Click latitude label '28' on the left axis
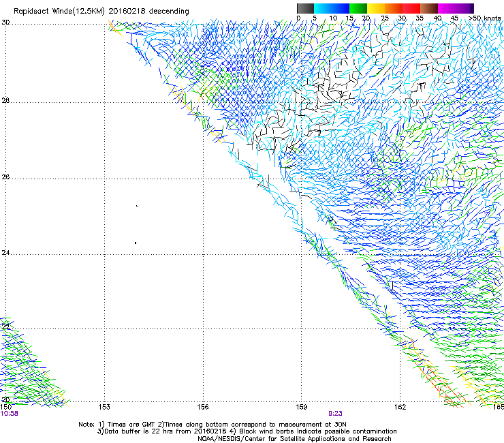This screenshot has width=504, height=443. 5,100
